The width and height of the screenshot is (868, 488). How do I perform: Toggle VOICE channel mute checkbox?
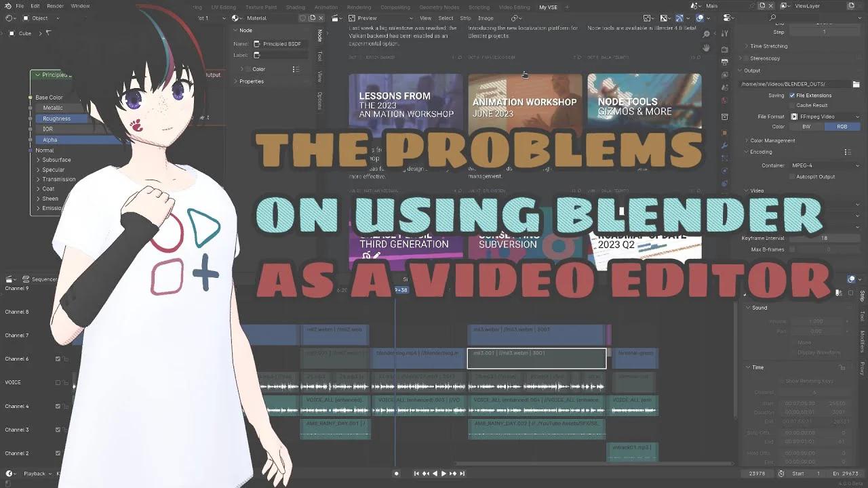tap(58, 383)
